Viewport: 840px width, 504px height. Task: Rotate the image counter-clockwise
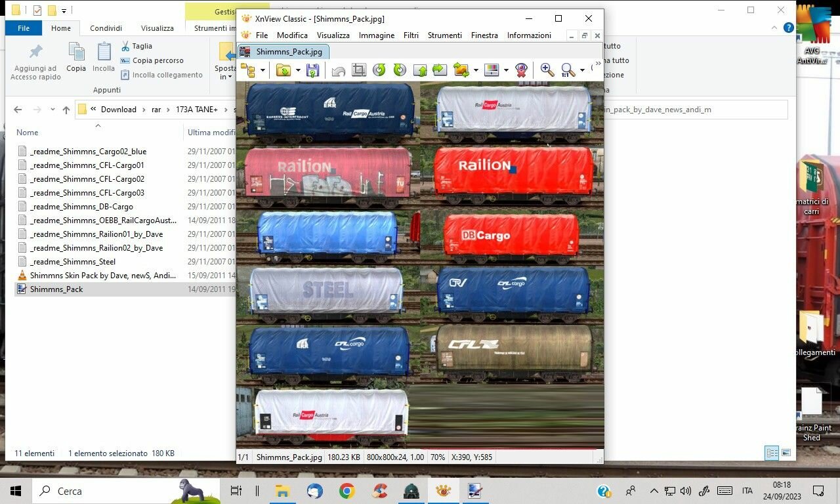(x=379, y=70)
